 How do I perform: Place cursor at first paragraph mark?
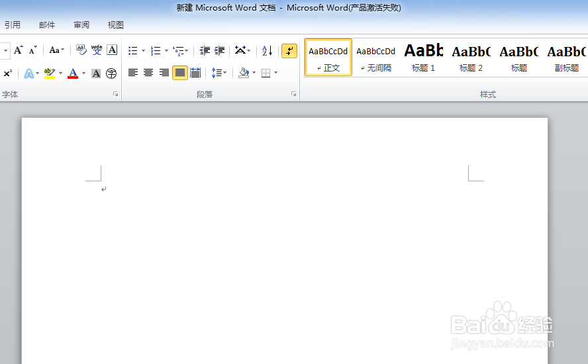pyautogui.click(x=103, y=189)
